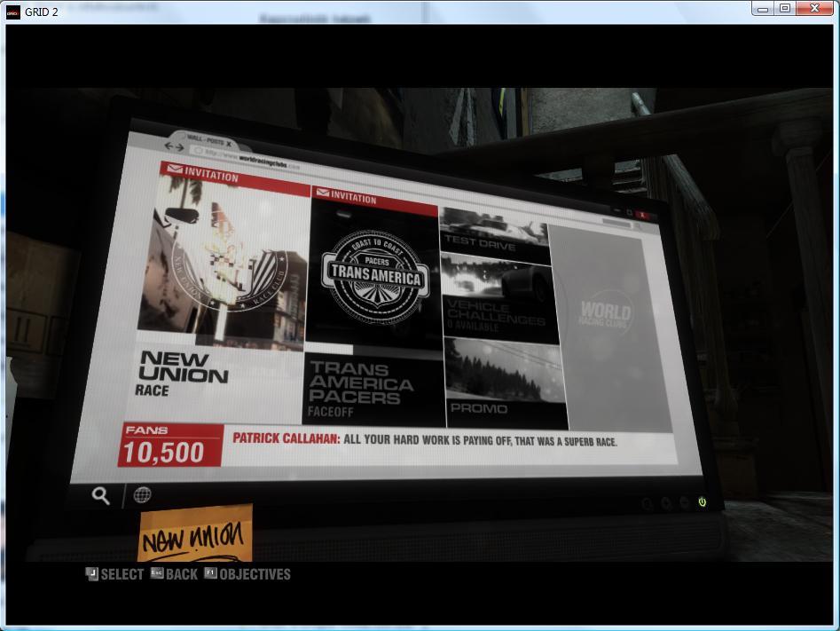Open the Vehicle Challenges tile
This screenshot has height=631, width=840.
click(x=499, y=298)
